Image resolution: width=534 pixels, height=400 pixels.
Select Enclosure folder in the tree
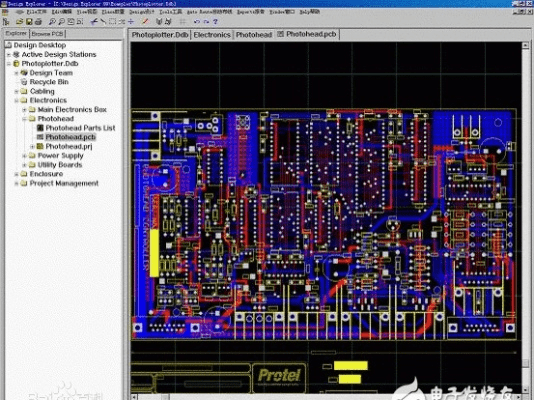point(46,174)
